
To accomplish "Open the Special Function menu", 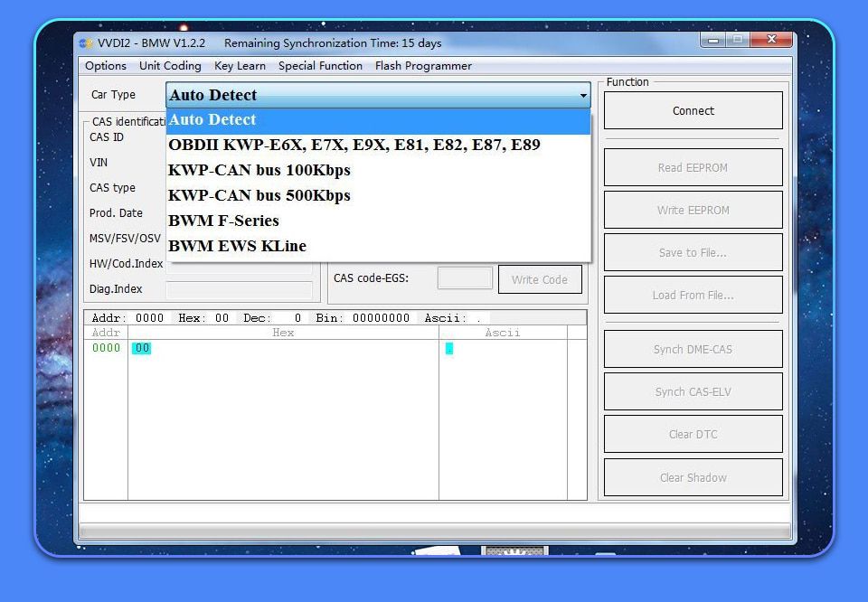I will pyautogui.click(x=320, y=66).
